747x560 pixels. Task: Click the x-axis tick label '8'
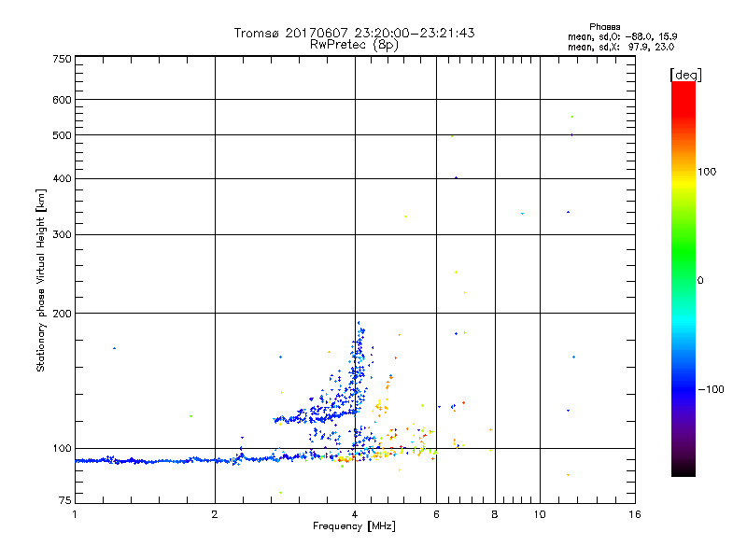[x=495, y=514]
